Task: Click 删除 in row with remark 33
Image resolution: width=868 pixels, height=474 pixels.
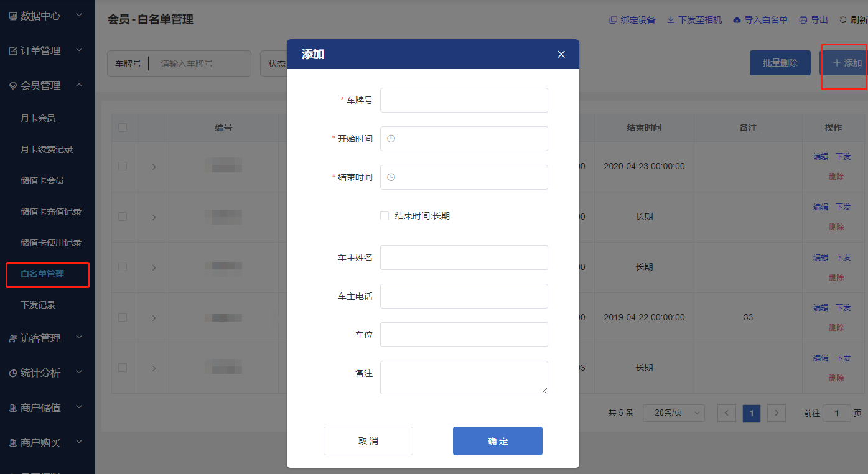Action: [836, 328]
